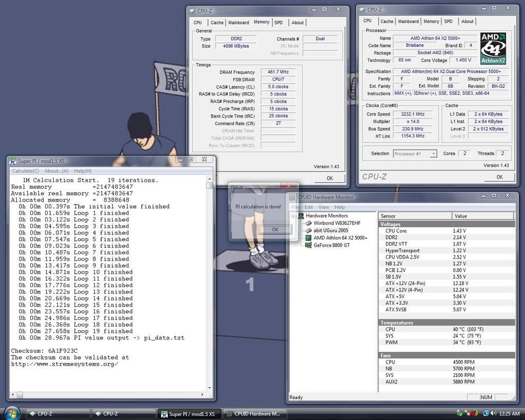525x420 pixels.
Task: Click the GeForce 8800 GT card icon
Action: click(x=308, y=245)
